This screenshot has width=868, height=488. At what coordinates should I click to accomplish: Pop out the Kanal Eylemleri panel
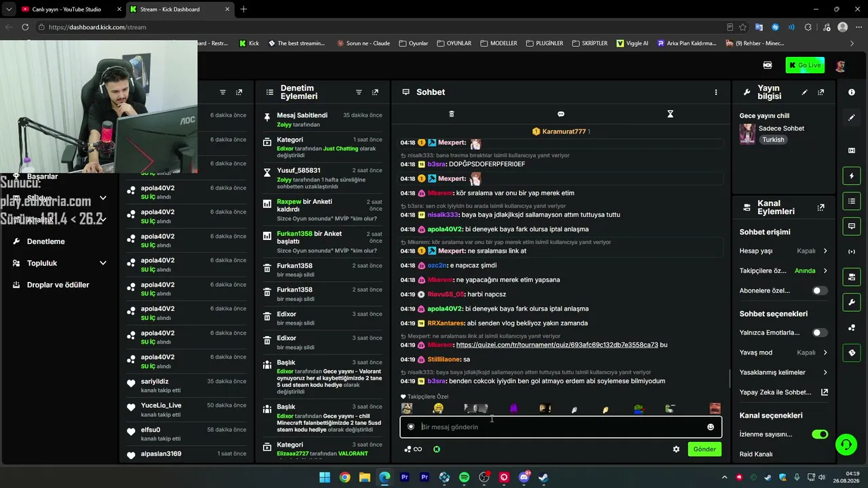(821, 207)
